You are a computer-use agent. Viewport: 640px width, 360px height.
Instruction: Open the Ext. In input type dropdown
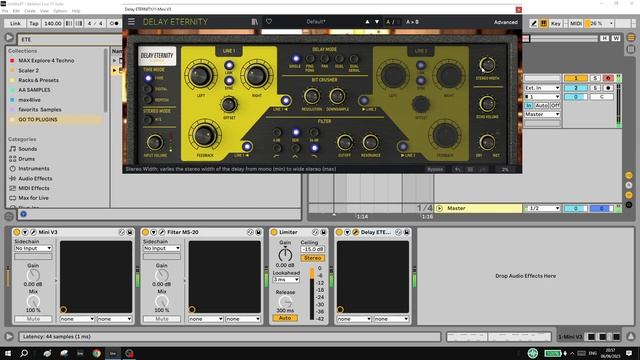point(542,88)
